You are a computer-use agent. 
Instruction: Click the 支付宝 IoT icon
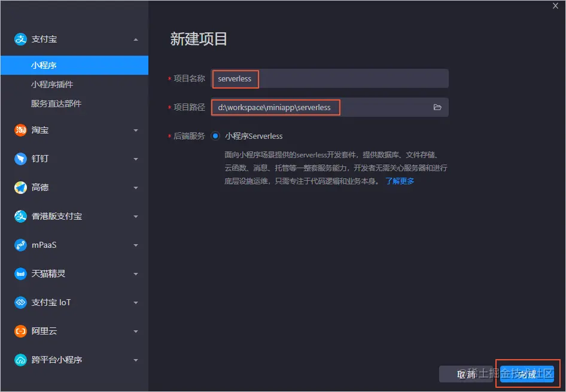[x=20, y=302]
